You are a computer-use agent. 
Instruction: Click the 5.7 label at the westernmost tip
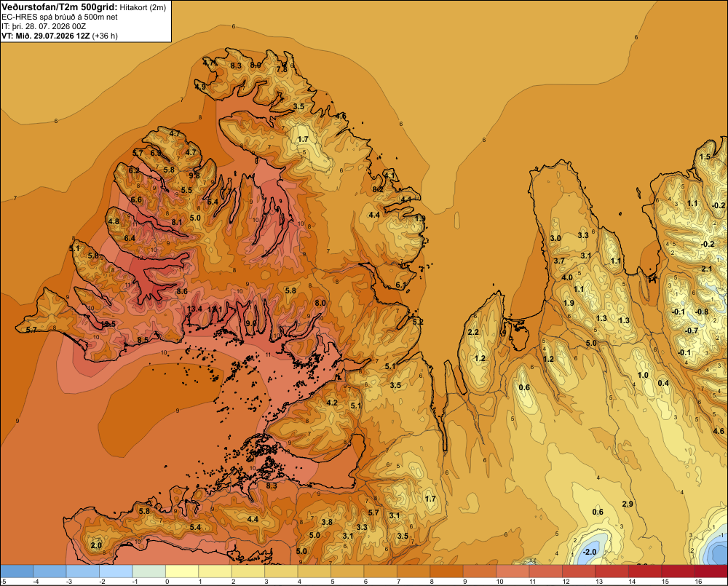coord(31,330)
